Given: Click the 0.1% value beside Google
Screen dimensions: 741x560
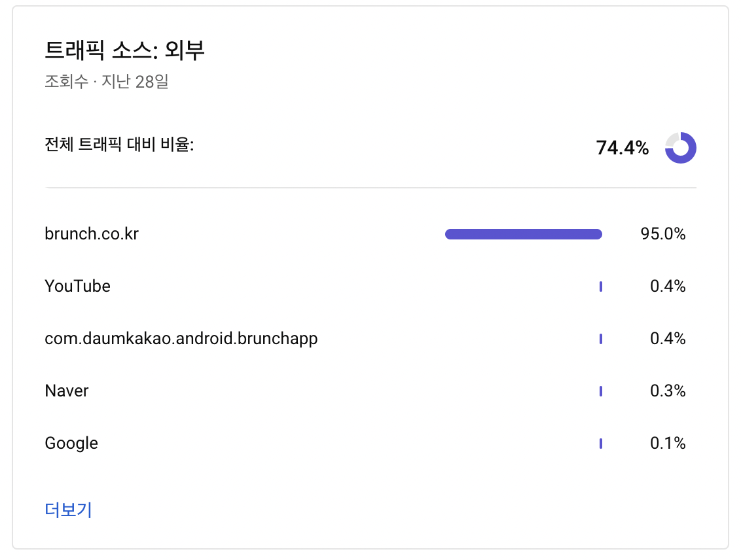Looking at the screenshot, I should (668, 444).
